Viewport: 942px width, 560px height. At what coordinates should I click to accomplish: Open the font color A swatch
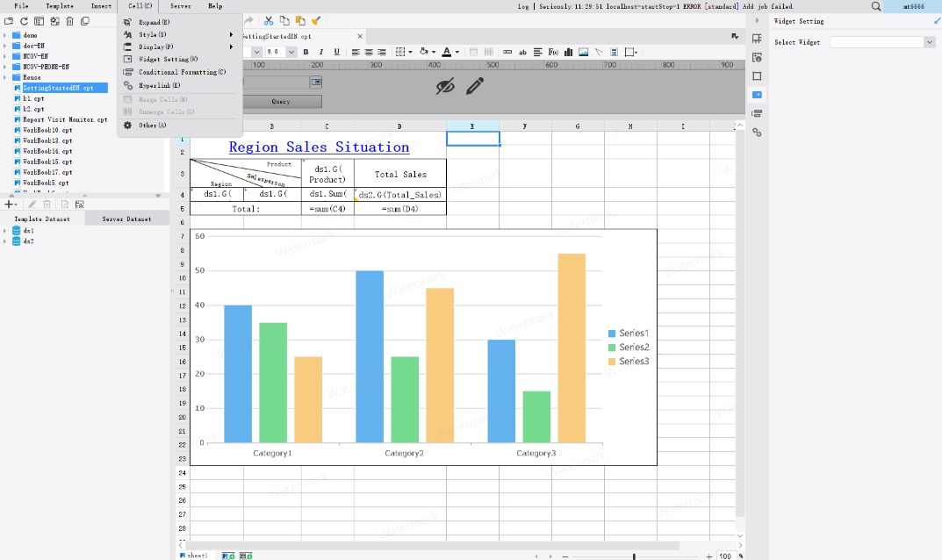pos(446,53)
